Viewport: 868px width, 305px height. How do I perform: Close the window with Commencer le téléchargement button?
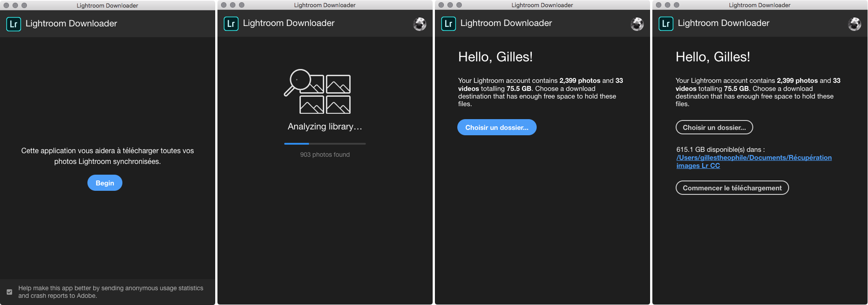point(659,5)
